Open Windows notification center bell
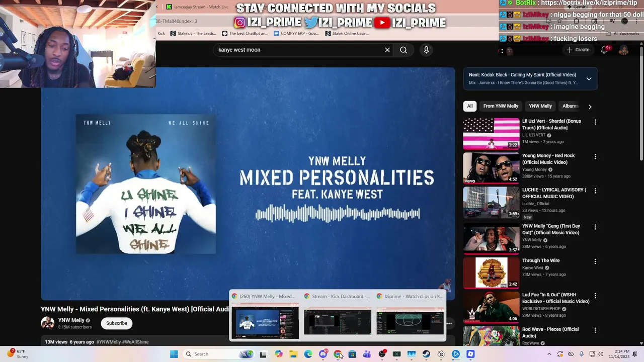 [635, 354]
